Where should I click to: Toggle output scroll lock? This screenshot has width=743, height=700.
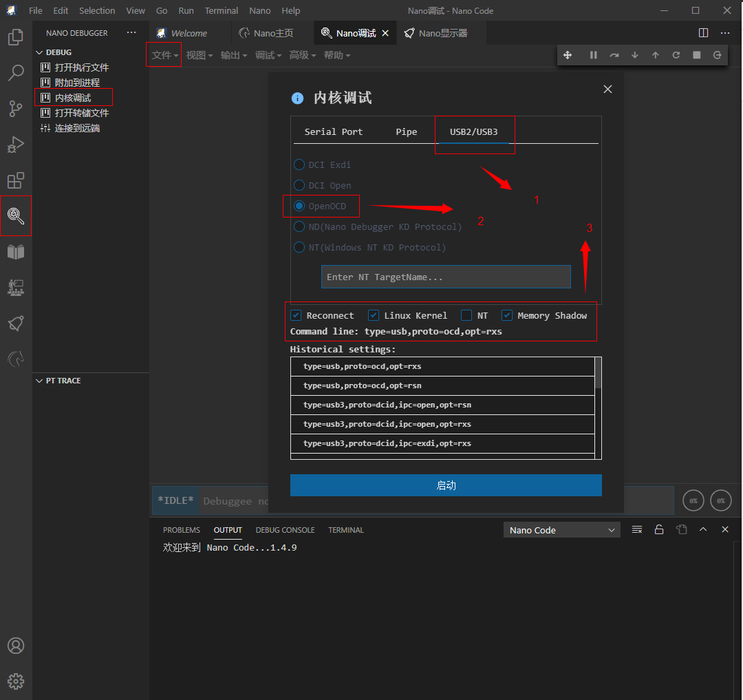[658, 529]
